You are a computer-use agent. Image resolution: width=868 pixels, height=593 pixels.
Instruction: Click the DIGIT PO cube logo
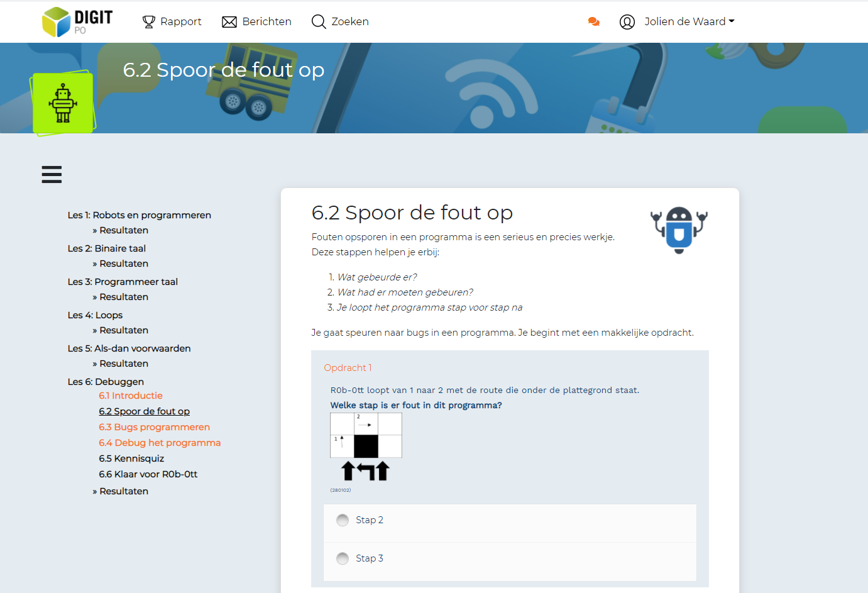pos(57,22)
